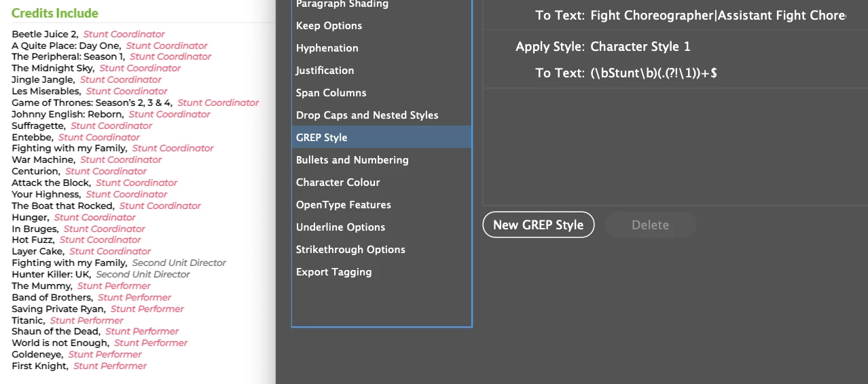Click the Titanic credit line
868x384 pixels.
[67, 321]
